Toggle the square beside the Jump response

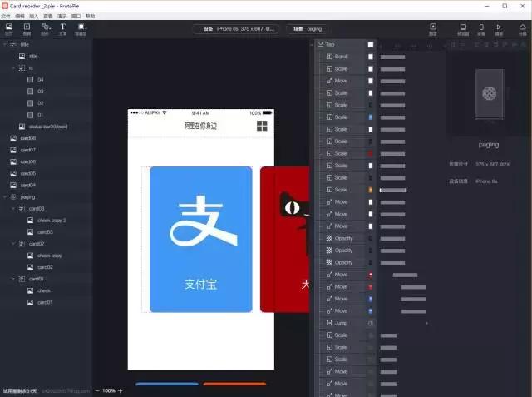point(371,322)
